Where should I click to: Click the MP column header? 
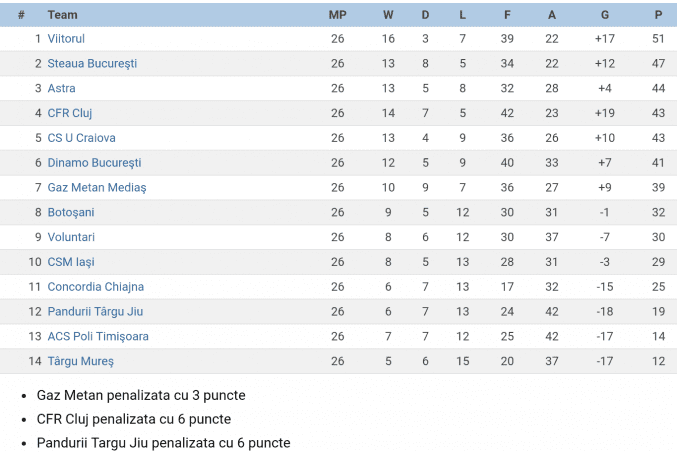337,15
